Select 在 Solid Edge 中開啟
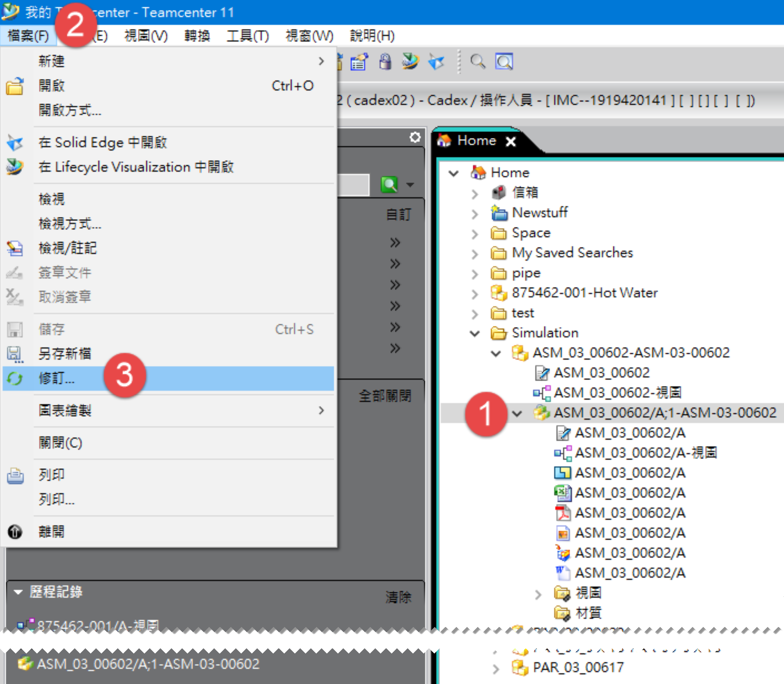 tap(168, 142)
